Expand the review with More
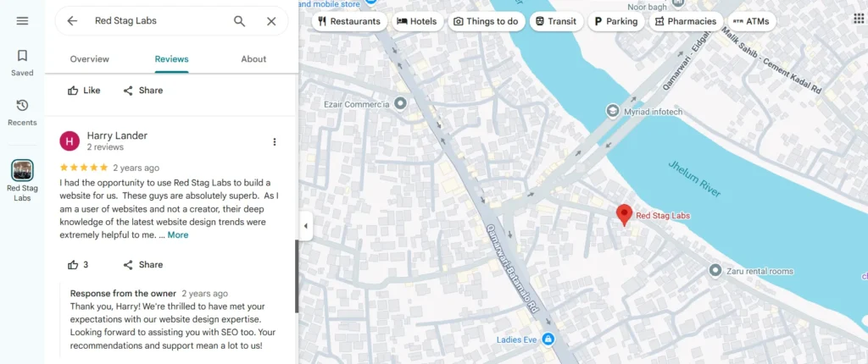The width and height of the screenshot is (868, 364). click(x=178, y=235)
